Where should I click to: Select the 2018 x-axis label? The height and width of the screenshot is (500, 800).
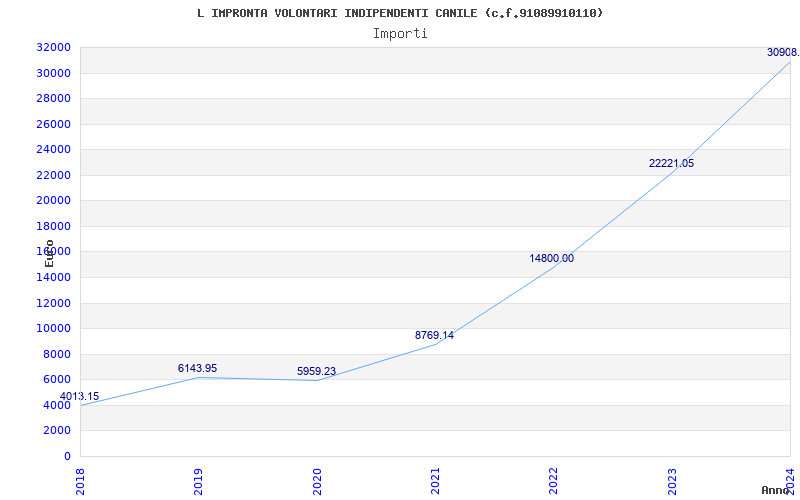80,482
